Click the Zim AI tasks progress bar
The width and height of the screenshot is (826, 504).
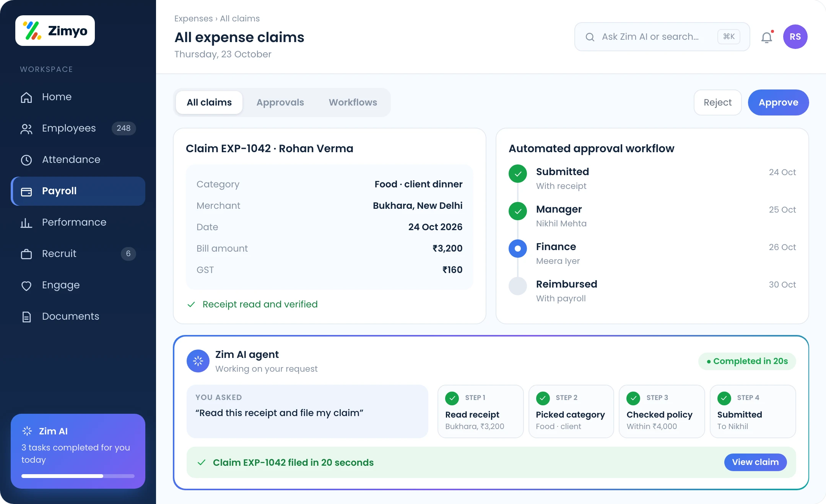[78, 476]
